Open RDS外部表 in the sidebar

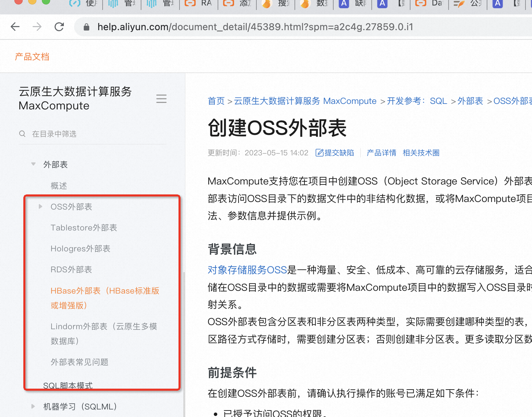(71, 270)
